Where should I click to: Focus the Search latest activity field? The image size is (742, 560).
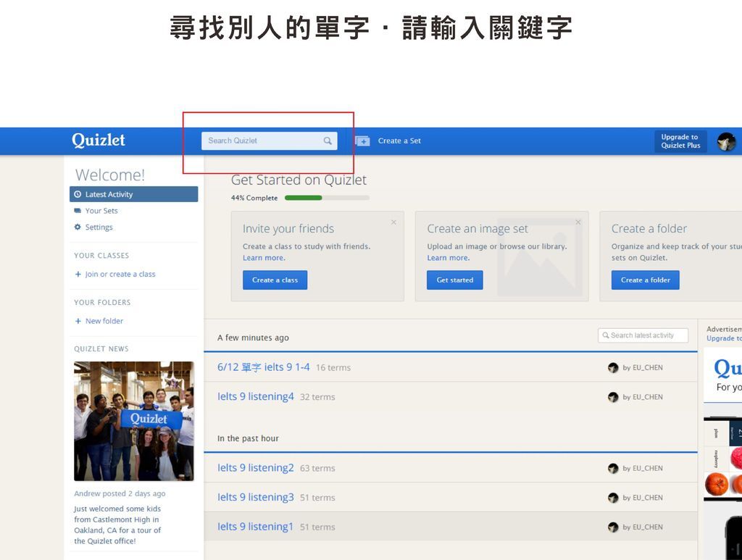643,335
